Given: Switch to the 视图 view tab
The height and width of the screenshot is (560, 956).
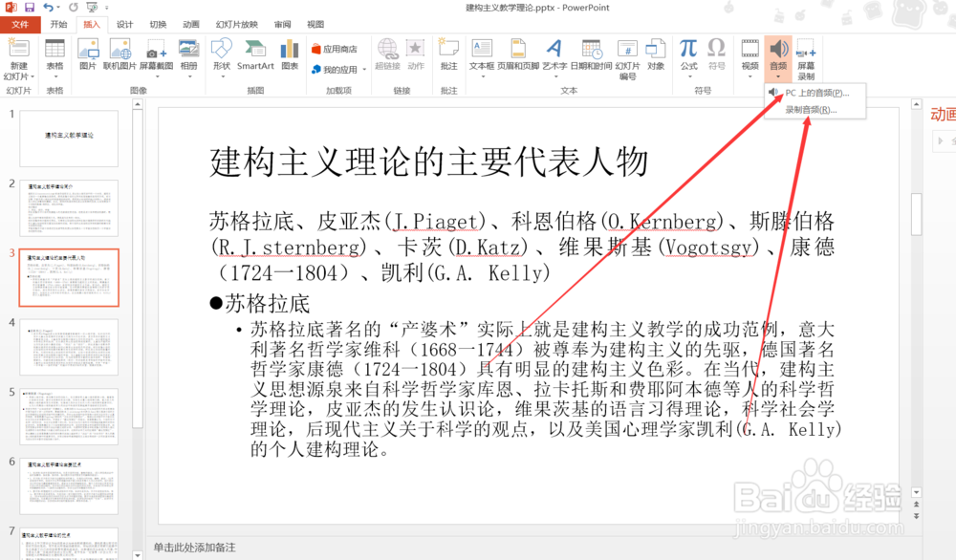Looking at the screenshot, I should (315, 25).
